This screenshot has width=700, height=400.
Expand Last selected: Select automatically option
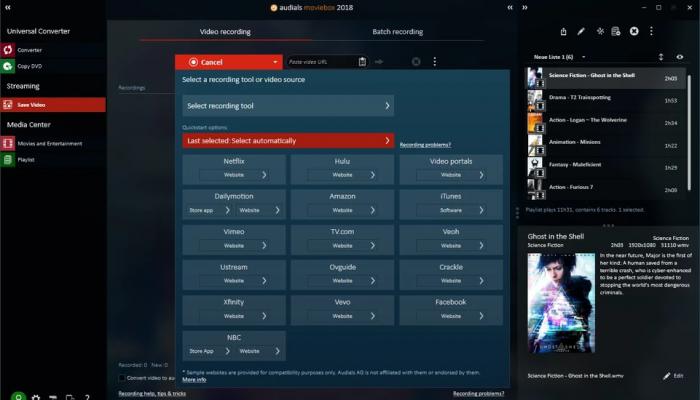(x=288, y=141)
